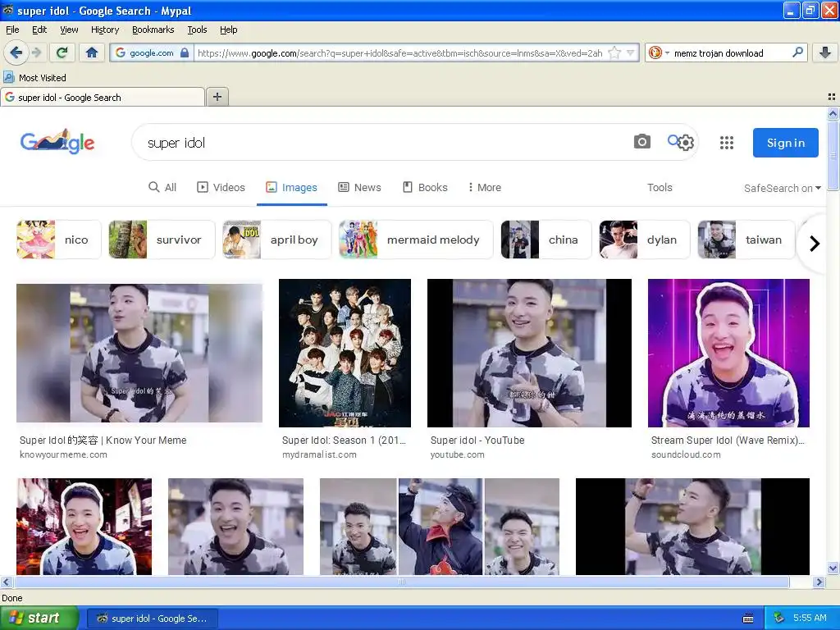840x630 pixels.
Task: Open the History menu
Action: coord(105,30)
